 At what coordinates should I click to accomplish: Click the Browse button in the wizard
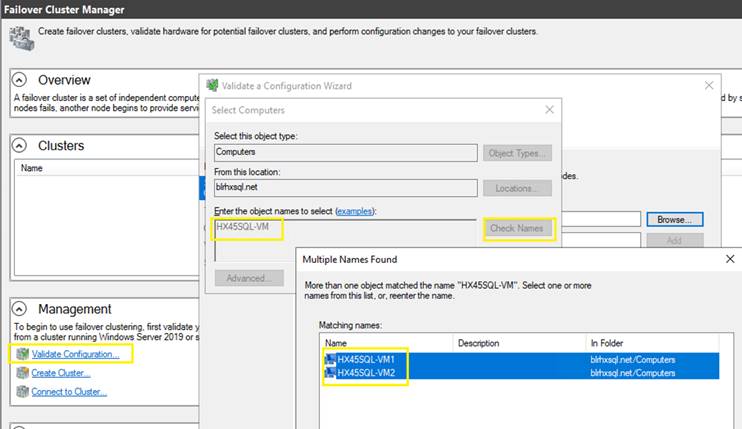click(674, 219)
